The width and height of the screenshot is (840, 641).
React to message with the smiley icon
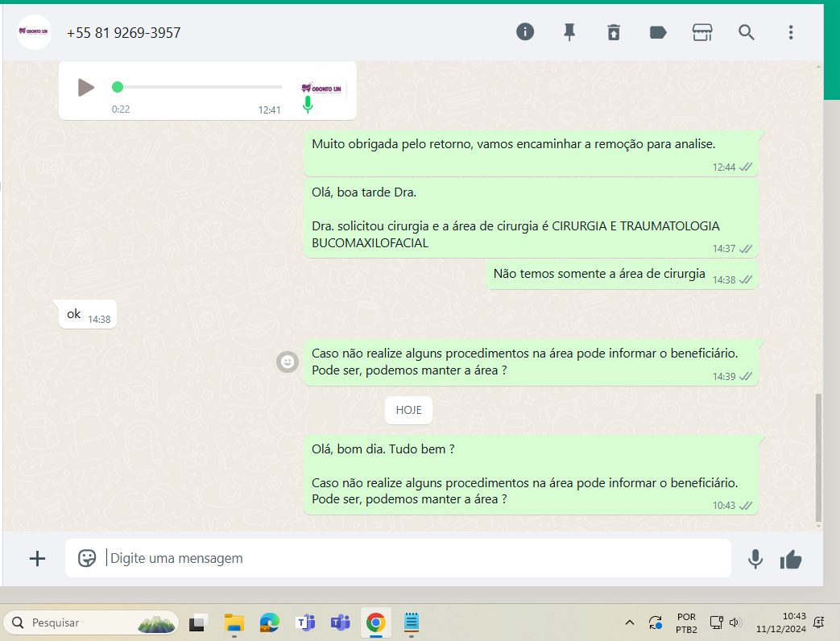pyautogui.click(x=287, y=362)
